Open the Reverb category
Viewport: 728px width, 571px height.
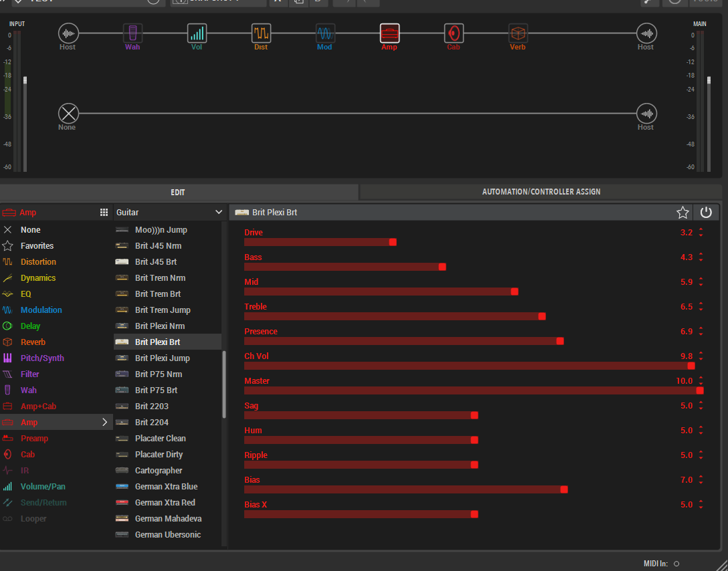(56, 342)
